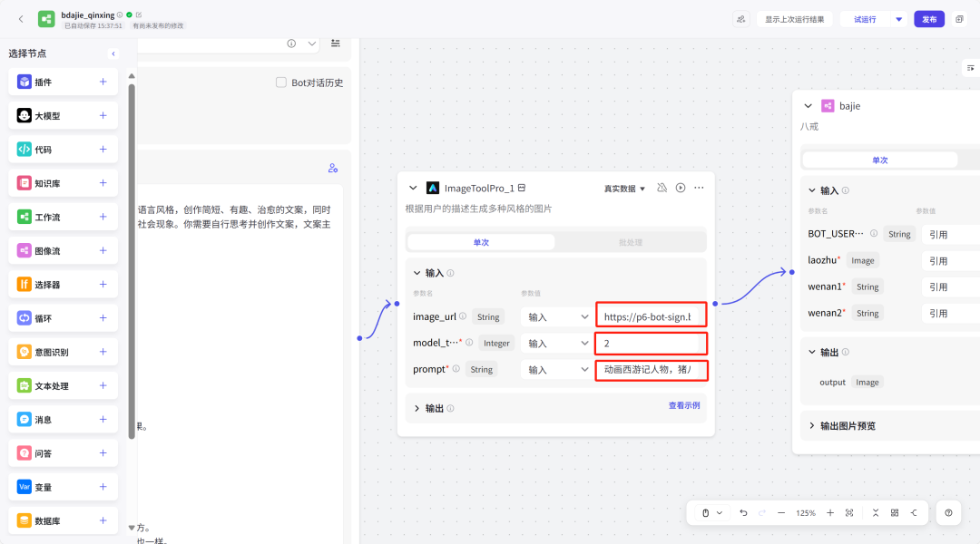Open the help question-mark button
The height and width of the screenshot is (544, 980).
click(x=949, y=513)
